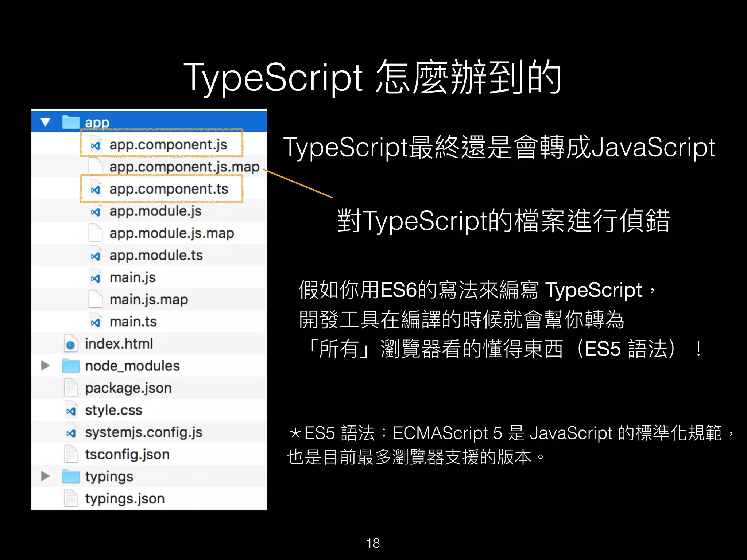Screen dimensions: 747x560
Task: Click the blank file icon beside main.js.map
Action: pos(96,299)
